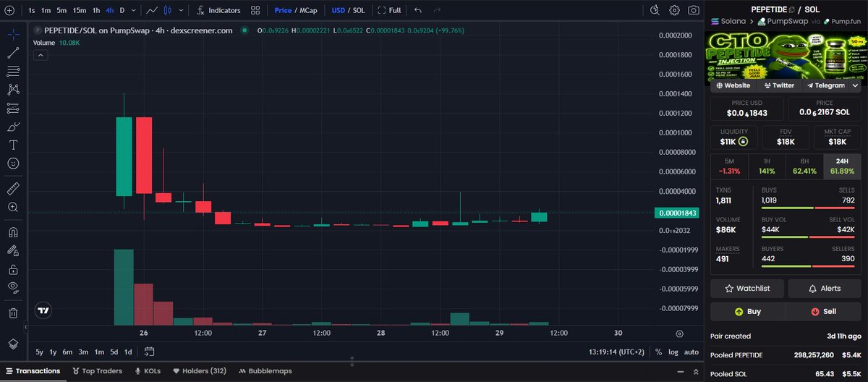Expand the chart style dropdown arrow
This screenshot has width=868, height=382.
180,10
